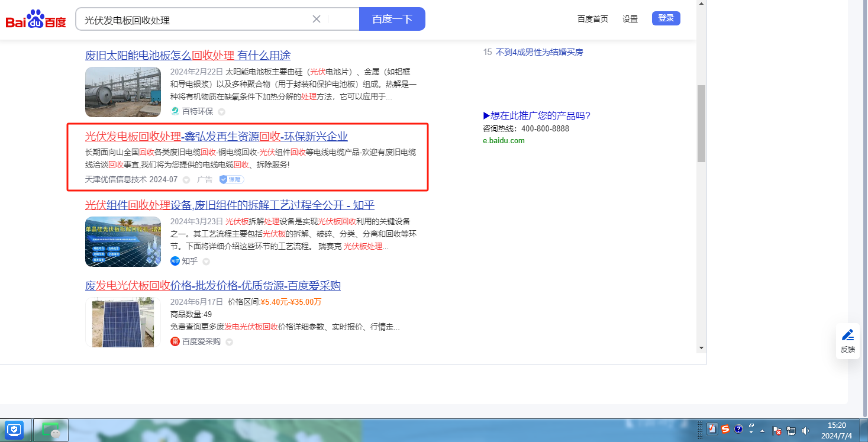This screenshot has height=442, width=868.
Task: Click the 登录 login button
Action: tap(666, 18)
